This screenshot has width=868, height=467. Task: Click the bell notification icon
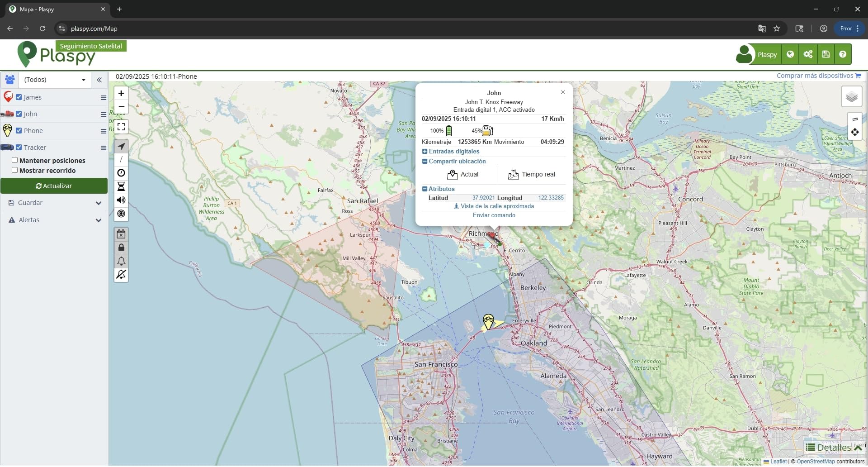coord(121,261)
